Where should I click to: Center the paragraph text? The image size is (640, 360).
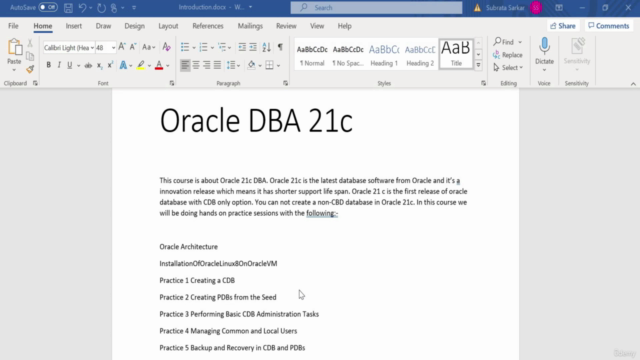coord(196,65)
